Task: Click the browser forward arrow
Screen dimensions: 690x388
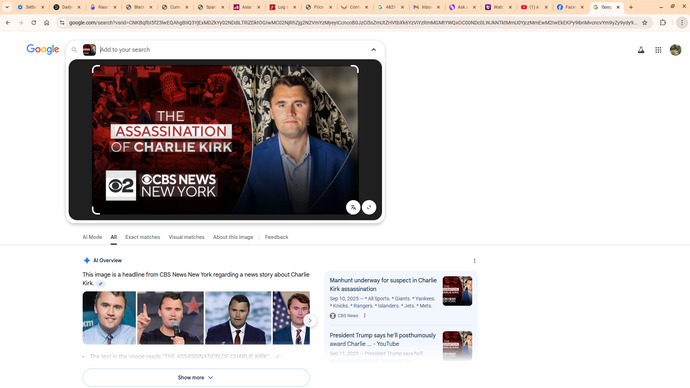Action: (21, 22)
